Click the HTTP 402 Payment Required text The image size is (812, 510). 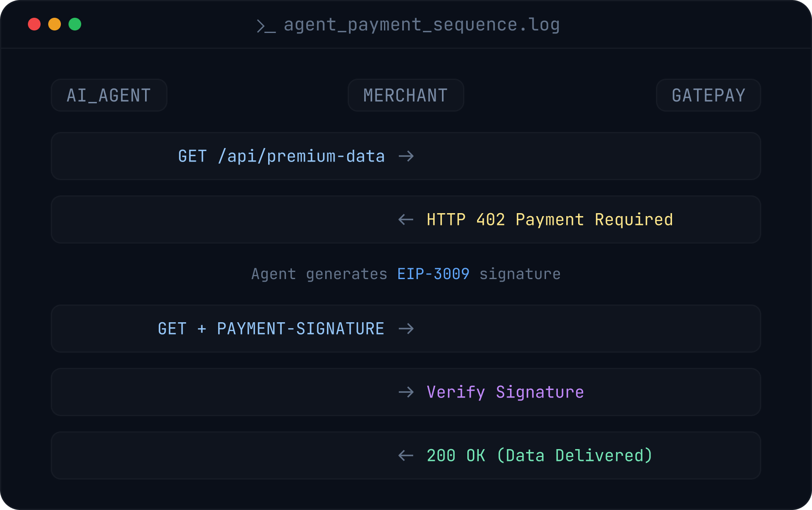tap(549, 219)
